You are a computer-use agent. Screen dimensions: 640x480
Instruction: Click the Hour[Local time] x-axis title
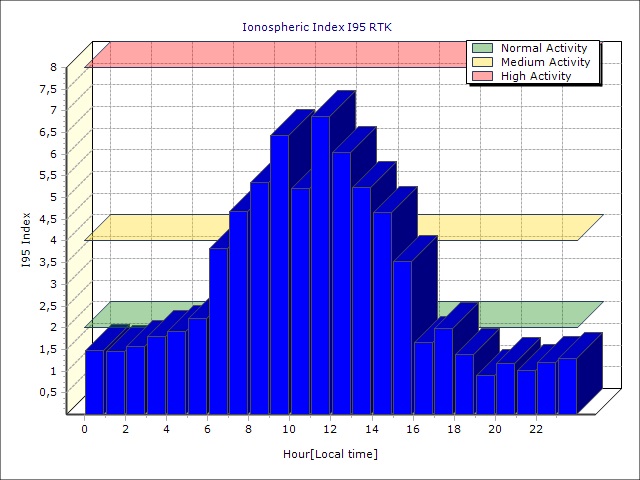tap(330, 455)
